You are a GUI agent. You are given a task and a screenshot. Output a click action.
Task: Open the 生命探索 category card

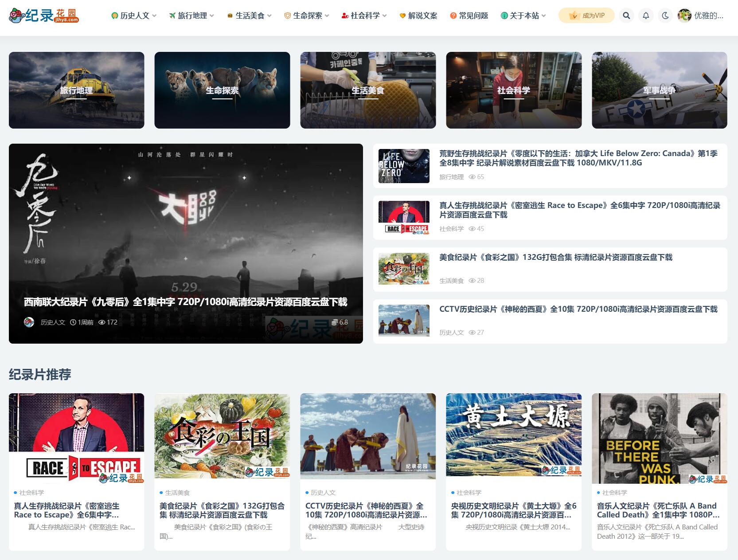[222, 90]
